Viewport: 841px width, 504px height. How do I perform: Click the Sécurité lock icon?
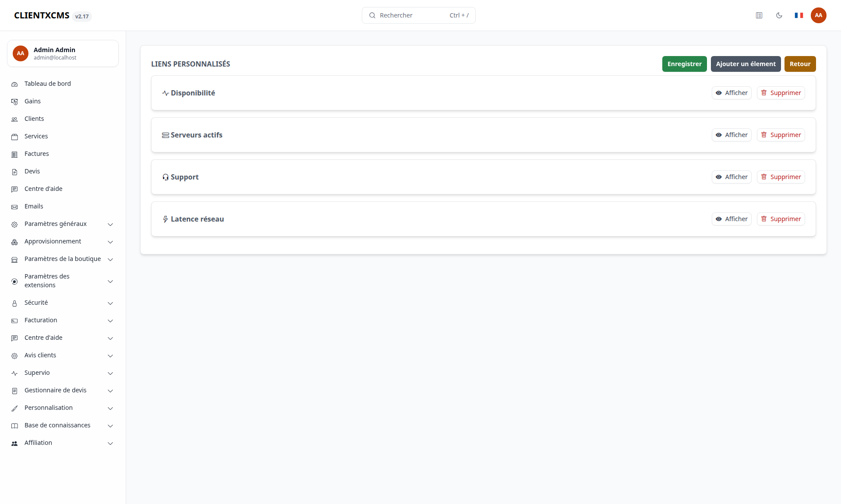click(14, 303)
